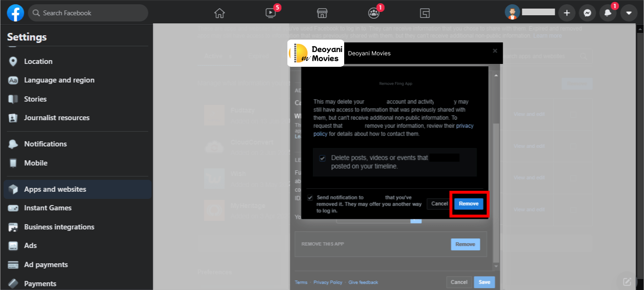Open the Marketplace storefront icon
The height and width of the screenshot is (290, 644).
[x=322, y=13]
